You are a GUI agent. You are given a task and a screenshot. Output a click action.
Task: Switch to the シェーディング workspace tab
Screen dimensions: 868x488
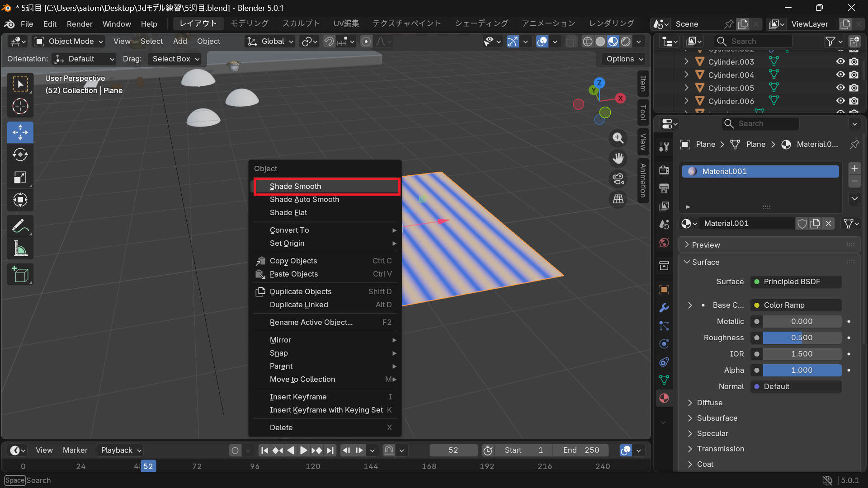click(x=481, y=23)
